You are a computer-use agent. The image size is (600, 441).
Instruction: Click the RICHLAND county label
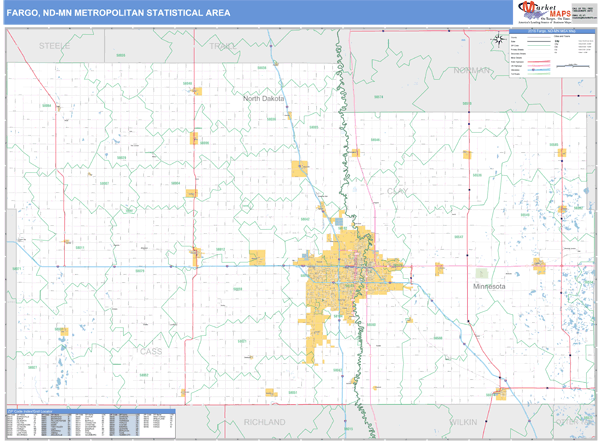click(264, 422)
